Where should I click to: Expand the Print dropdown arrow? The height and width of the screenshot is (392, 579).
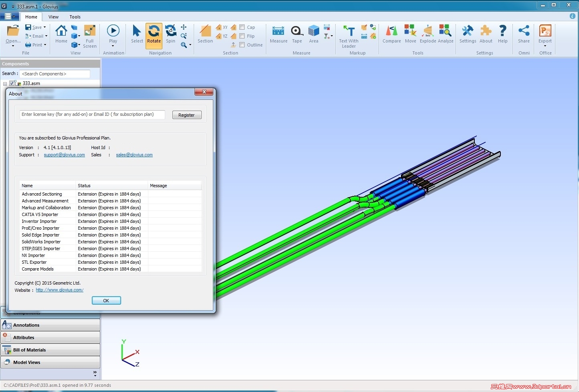click(45, 45)
